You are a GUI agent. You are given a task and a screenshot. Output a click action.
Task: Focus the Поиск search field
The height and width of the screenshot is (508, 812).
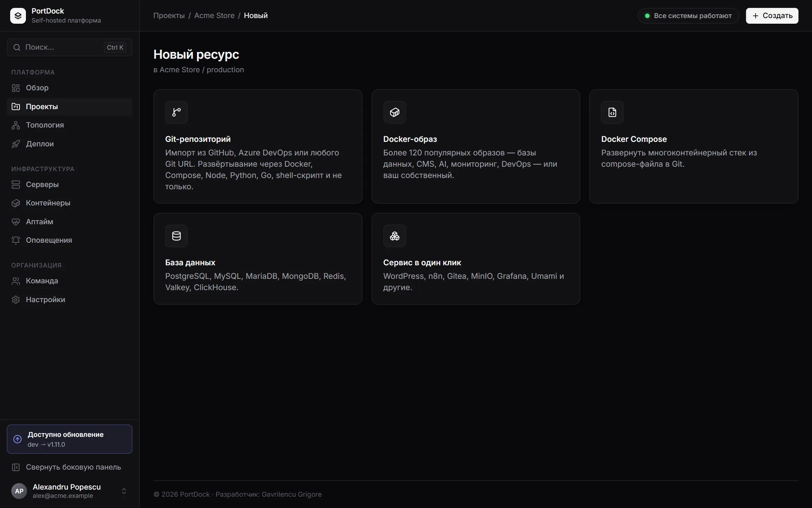tap(70, 47)
